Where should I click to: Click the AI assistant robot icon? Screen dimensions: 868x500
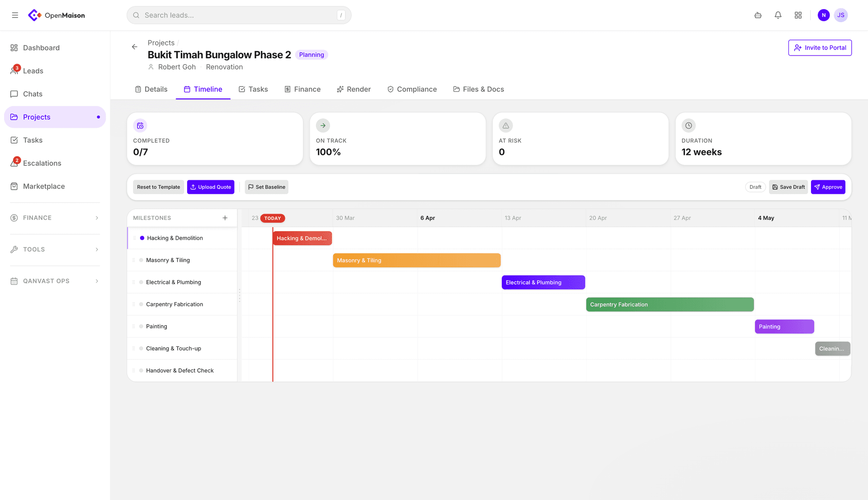tap(758, 15)
